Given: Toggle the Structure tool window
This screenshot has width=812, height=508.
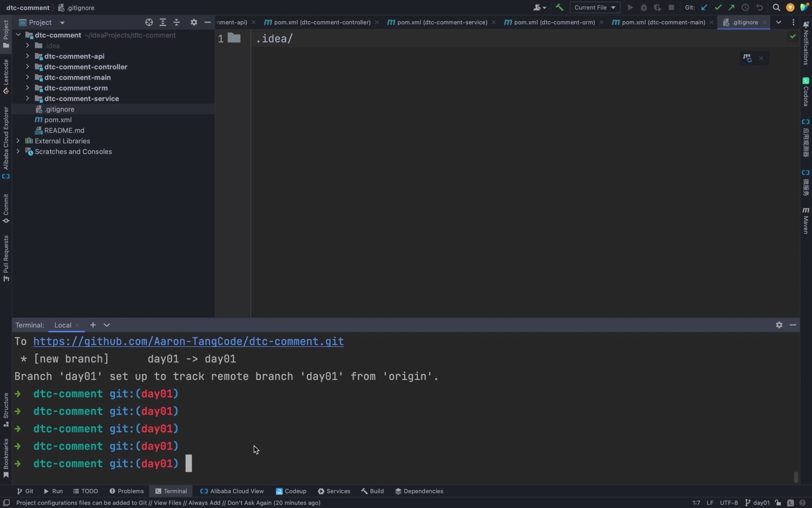Looking at the screenshot, I should pos(6,409).
